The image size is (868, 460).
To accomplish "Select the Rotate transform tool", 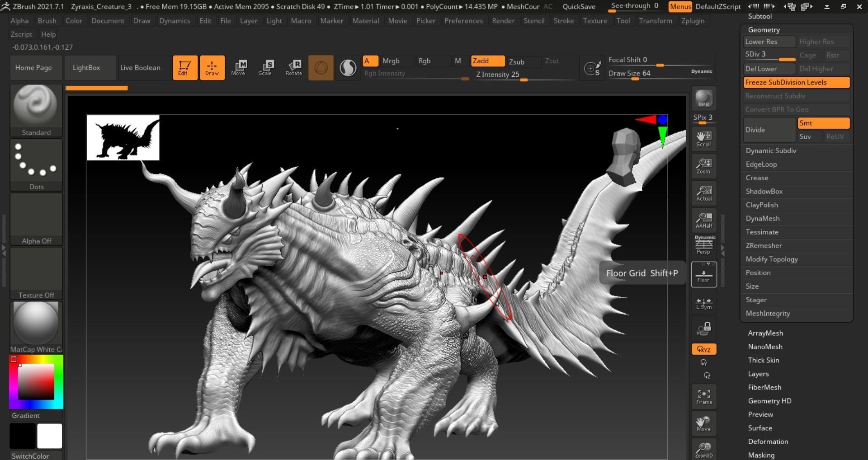I will click(293, 68).
